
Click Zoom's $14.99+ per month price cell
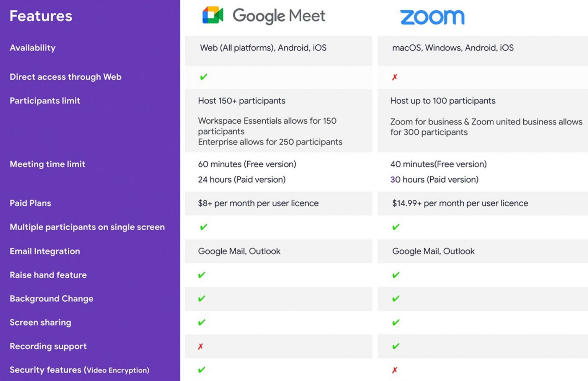click(x=460, y=203)
